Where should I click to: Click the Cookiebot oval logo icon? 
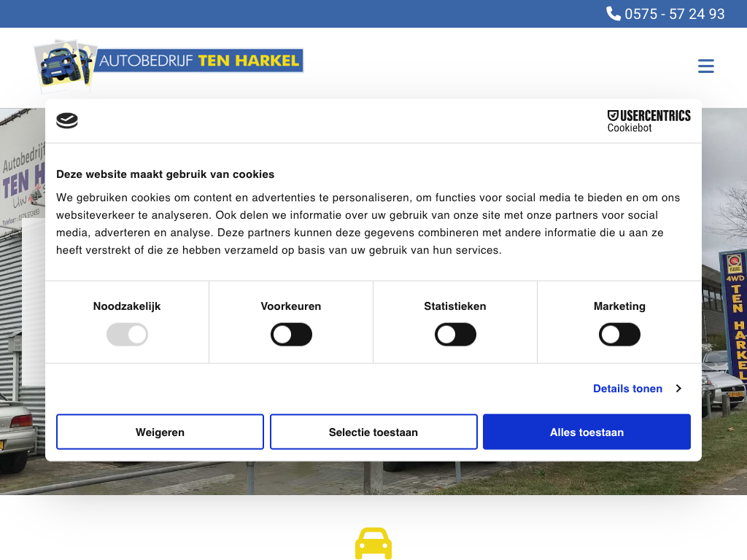point(67,120)
